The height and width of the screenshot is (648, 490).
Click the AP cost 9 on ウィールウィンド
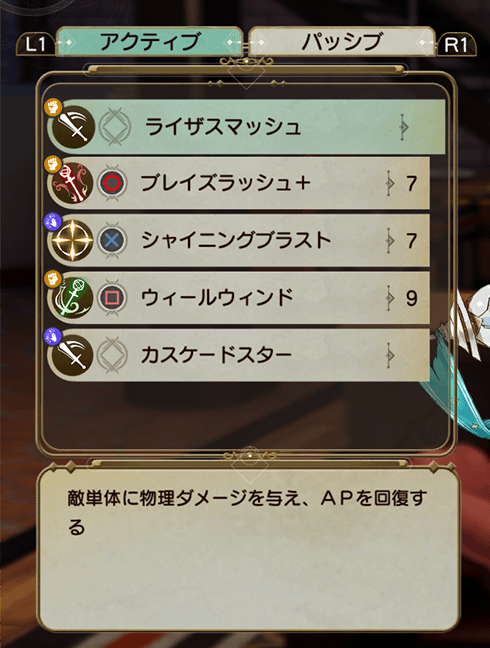click(x=411, y=298)
